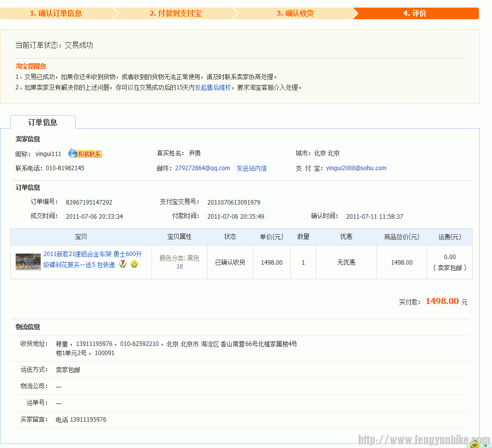Viewport: 492px width, 448px height.
Task: Switch to the 订单信息 tab
Action: (42, 122)
